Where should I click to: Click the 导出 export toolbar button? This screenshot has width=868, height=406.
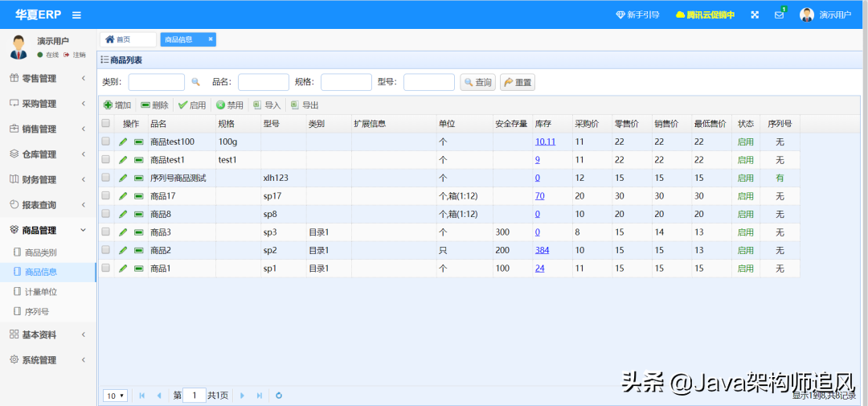pyautogui.click(x=305, y=105)
